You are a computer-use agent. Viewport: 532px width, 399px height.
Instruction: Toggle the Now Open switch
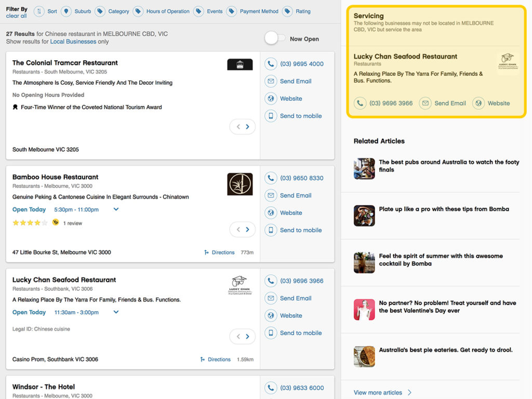click(275, 38)
